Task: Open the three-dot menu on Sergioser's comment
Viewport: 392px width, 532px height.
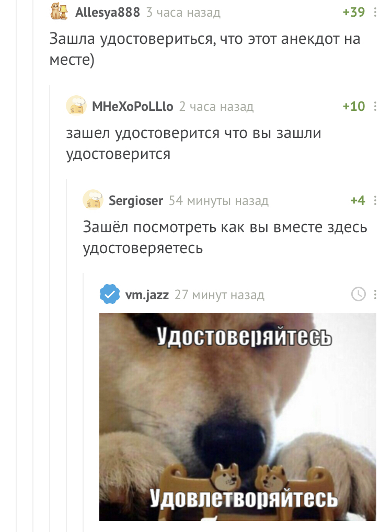Action: tap(375, 200)
